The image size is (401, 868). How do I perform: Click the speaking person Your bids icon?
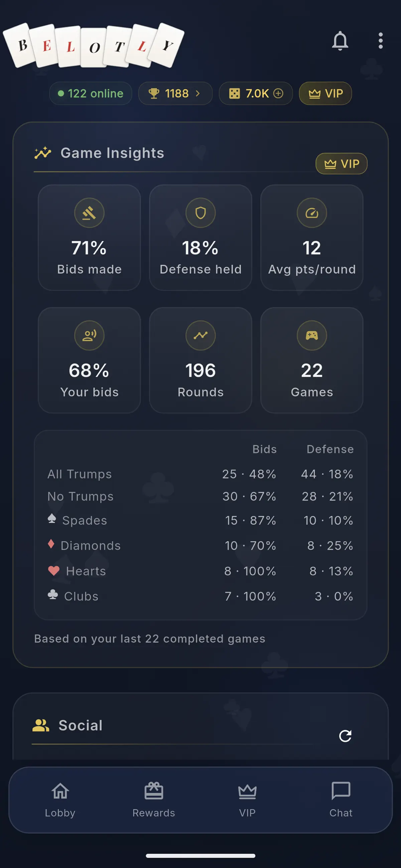[89, 335]
